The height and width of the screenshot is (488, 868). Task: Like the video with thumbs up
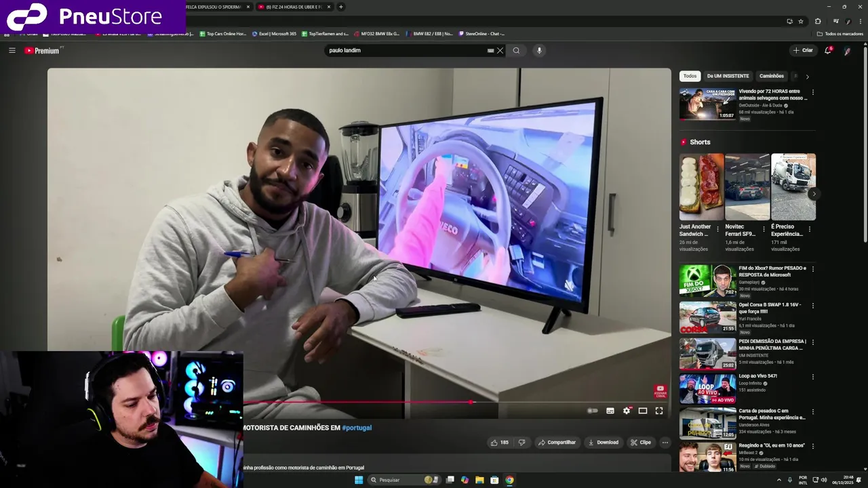point(500,443)
